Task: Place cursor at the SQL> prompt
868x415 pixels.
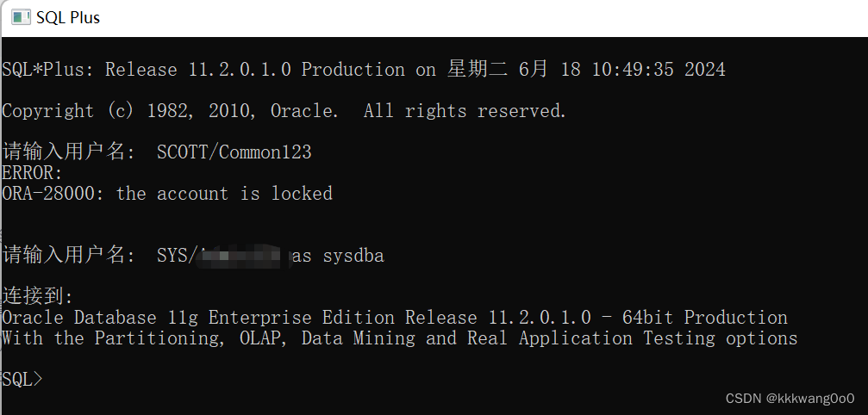Action: tap(22, 379)
